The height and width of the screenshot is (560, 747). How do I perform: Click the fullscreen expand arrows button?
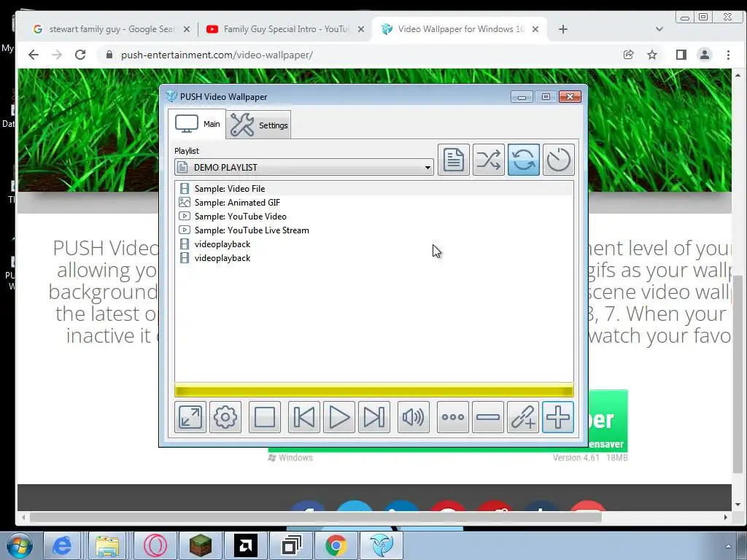190,417
